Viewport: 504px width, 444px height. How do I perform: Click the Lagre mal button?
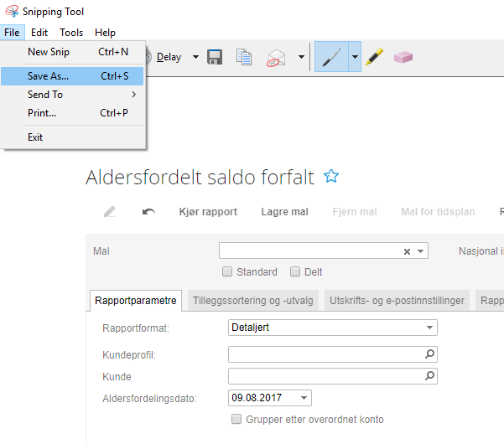285,212
